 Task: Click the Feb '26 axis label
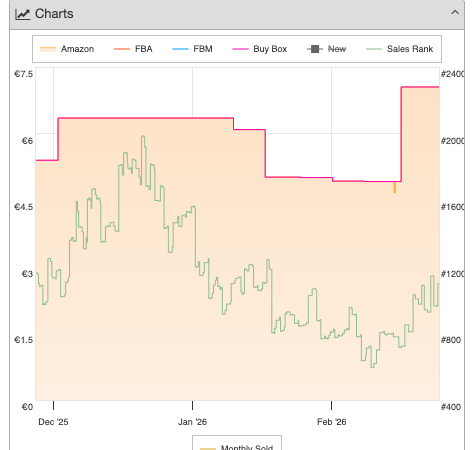[332, 422]
